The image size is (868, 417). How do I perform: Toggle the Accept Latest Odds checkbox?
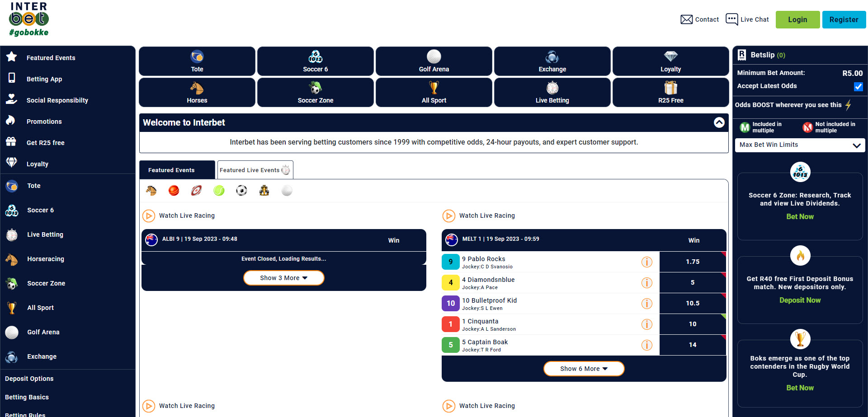point(858,86)
